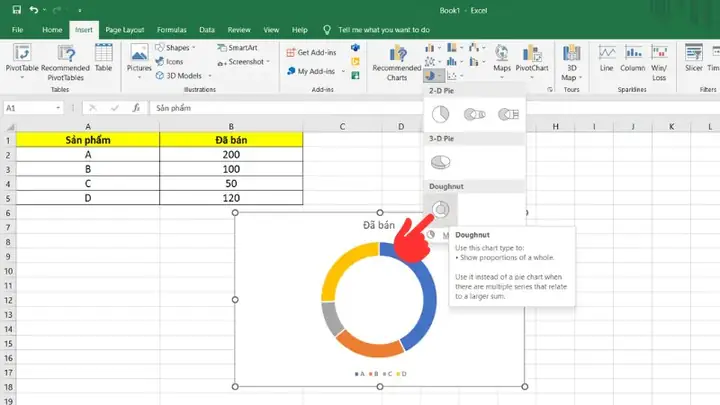Screen dimensions: 720x405
Task: Switch to the Review tab
Action: tap(239, 30)
